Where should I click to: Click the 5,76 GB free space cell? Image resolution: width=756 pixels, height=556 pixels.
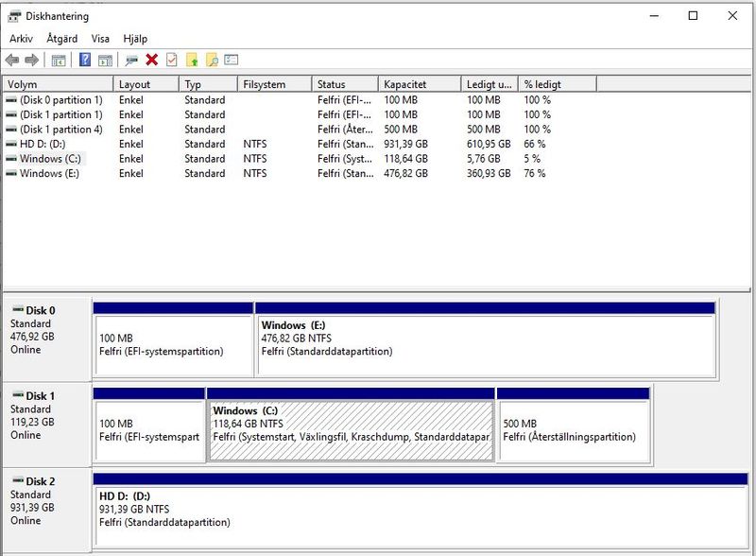coord(484,159)
